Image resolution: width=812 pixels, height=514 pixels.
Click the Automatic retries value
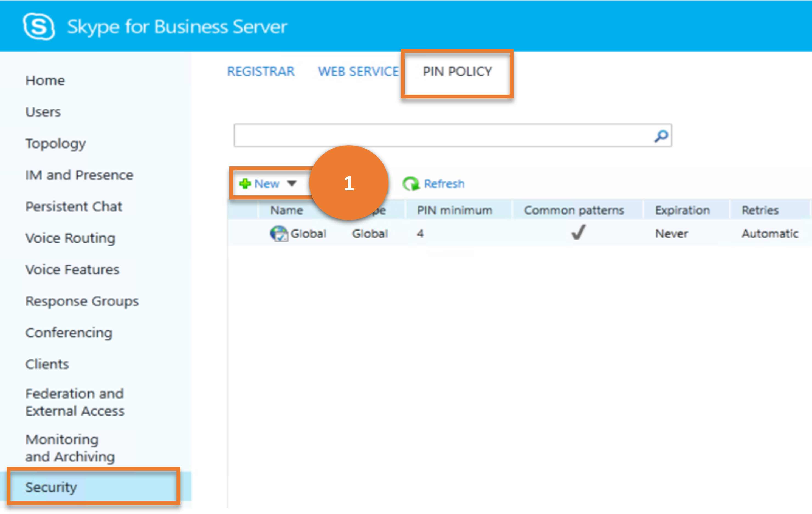click(770, 233)
